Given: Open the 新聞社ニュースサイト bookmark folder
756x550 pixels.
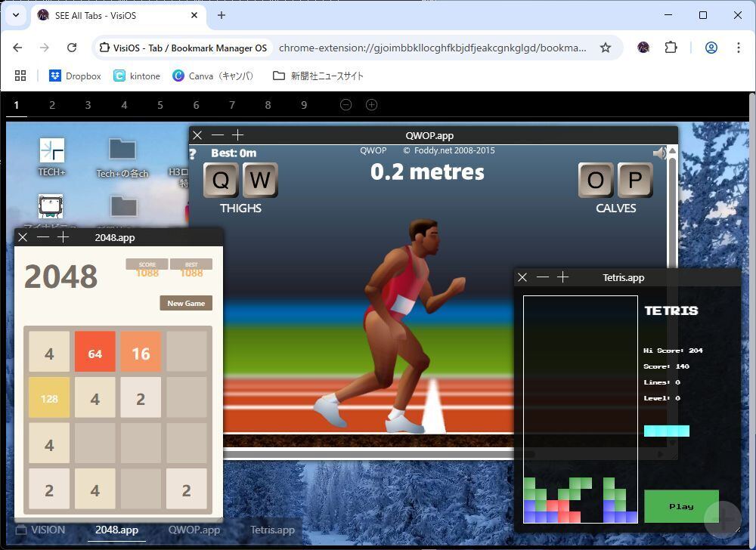Looking at the screenshot, I should click(318, 76).
